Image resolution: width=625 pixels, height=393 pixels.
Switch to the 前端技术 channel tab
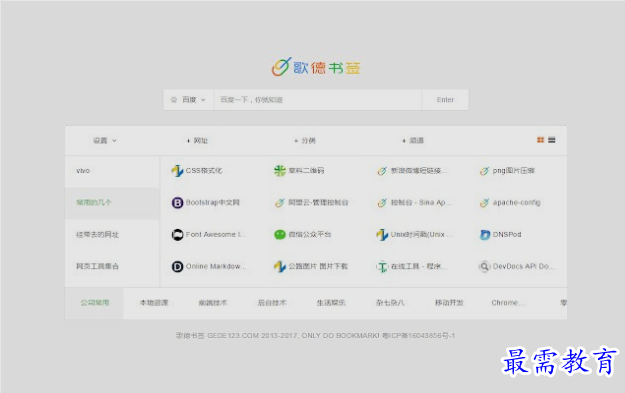click(213, 303)
